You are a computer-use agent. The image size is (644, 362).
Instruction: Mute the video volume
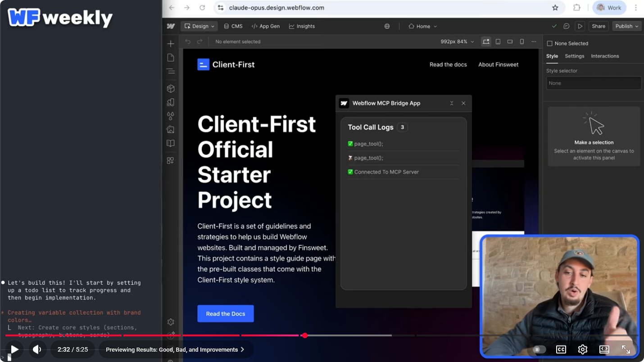[x=37, y=349]
